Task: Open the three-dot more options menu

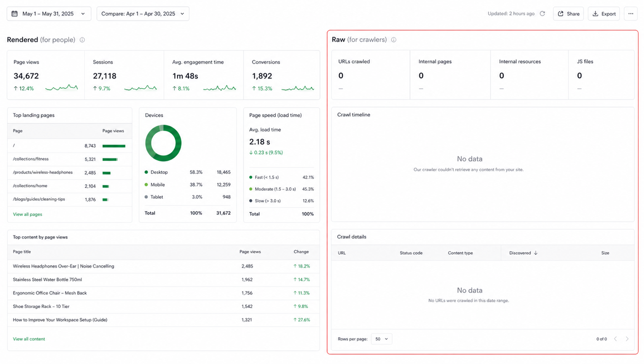Action: click(x=631, y=14)
